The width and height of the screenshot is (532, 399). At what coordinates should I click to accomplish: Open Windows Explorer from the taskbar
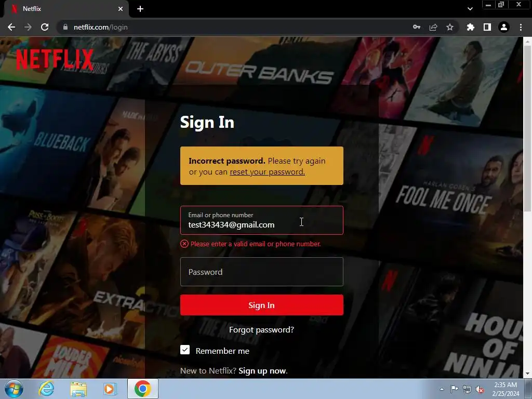tap(78, 389)
